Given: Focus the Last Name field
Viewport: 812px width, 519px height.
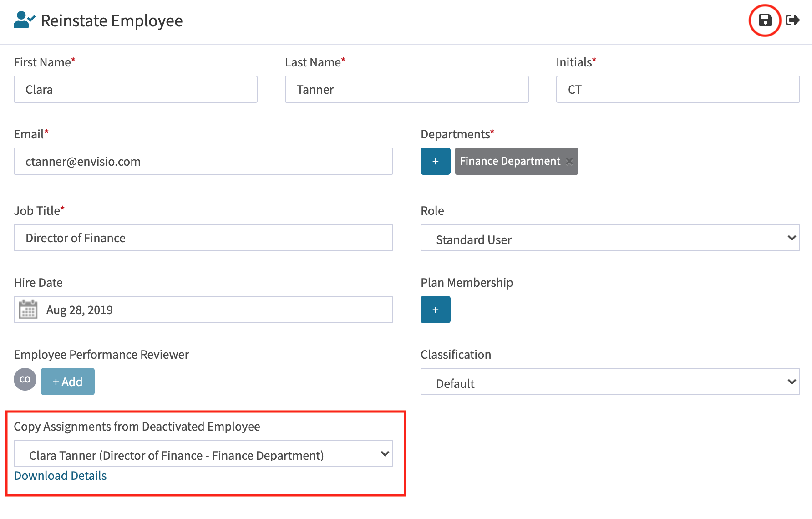Looking at the screenshot, I should click(407, 89).
